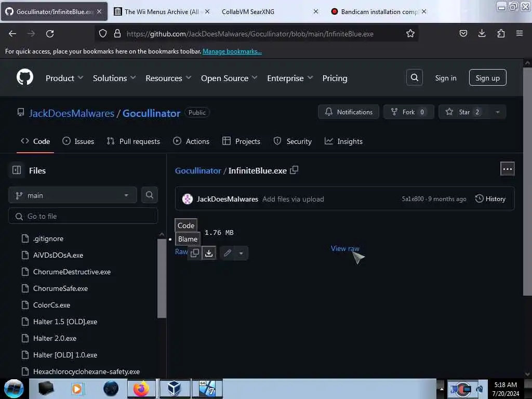Click Manage bookmarks link
532x399 pixels.
pyautogui.click(x=232, y=51)
